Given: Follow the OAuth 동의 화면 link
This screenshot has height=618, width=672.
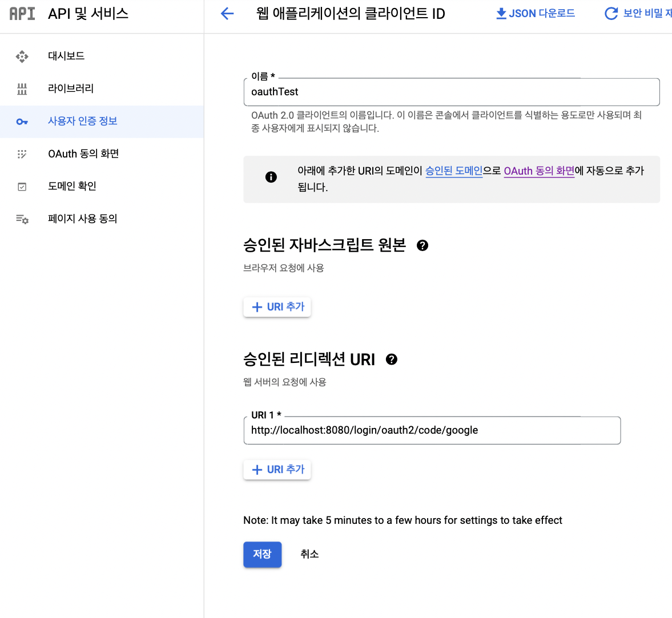Looking at the screenshot, I should [539, 171].
